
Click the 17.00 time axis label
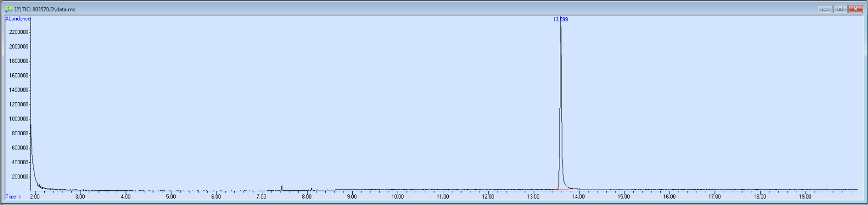point(714,197)
